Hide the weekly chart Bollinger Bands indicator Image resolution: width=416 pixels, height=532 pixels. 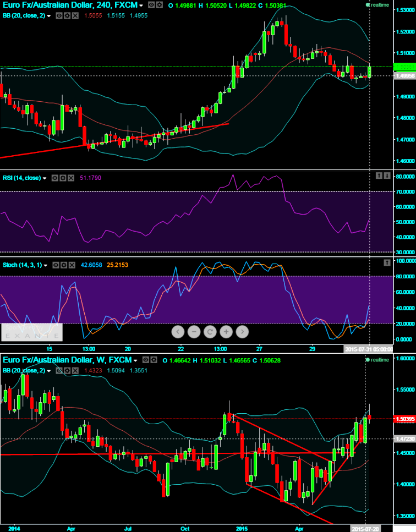[59, 370]
